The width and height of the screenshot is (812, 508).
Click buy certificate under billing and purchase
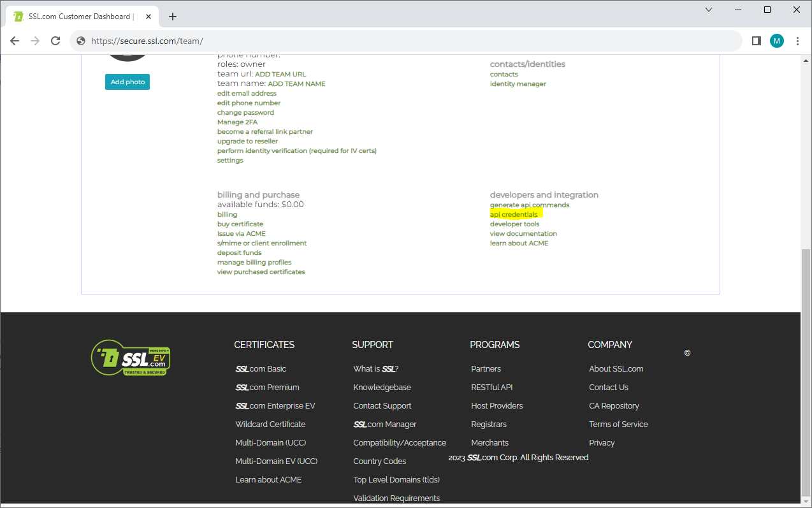click(x=240, y=224)
